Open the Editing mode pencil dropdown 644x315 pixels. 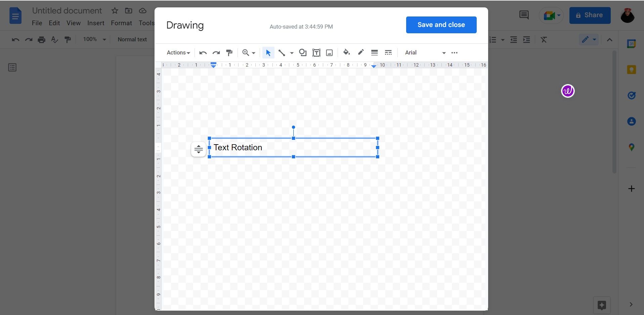coord(589,40)
